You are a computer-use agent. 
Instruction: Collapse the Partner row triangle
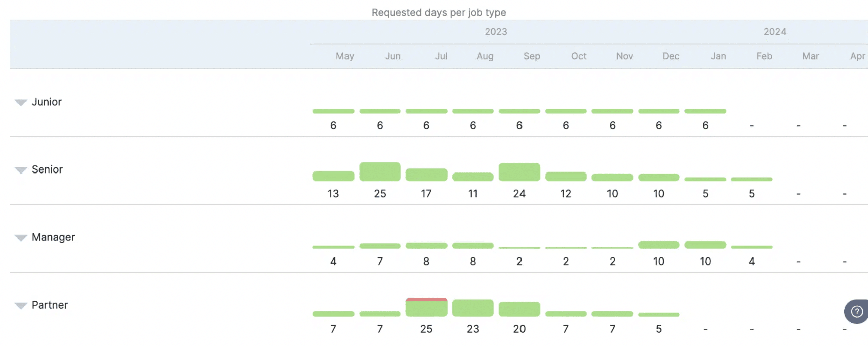coord(21,306)
